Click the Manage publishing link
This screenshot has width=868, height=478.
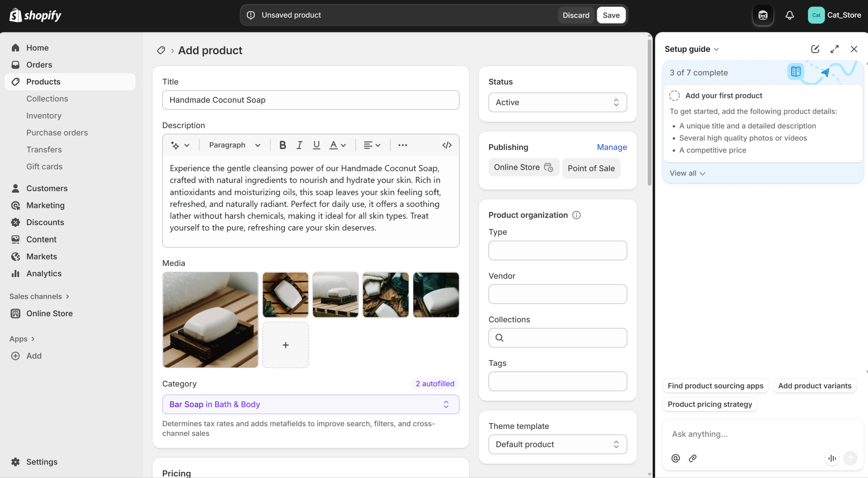coord(612,147)
